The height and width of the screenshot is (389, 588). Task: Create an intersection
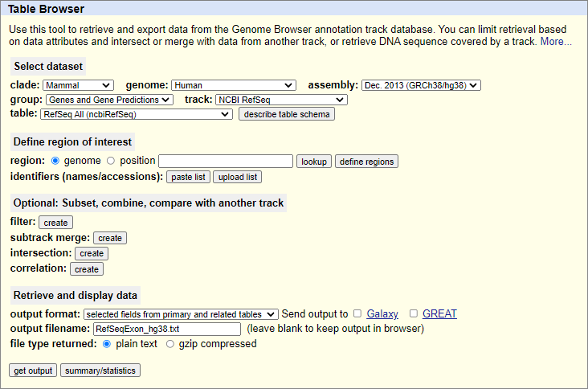[x=92, y=253]
